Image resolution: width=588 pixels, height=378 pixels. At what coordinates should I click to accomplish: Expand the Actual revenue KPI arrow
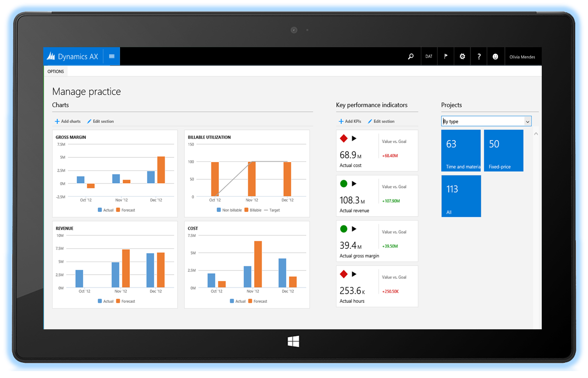click(x=354, y=184)
